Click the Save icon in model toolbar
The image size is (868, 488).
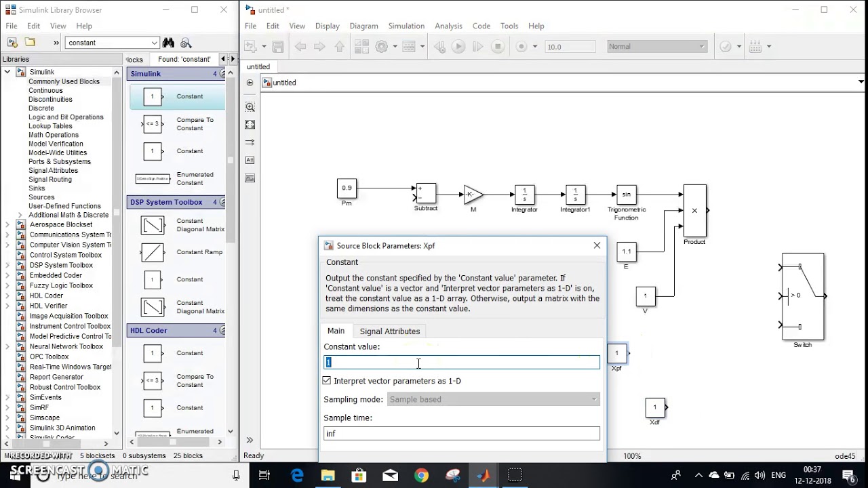(277, 47)
